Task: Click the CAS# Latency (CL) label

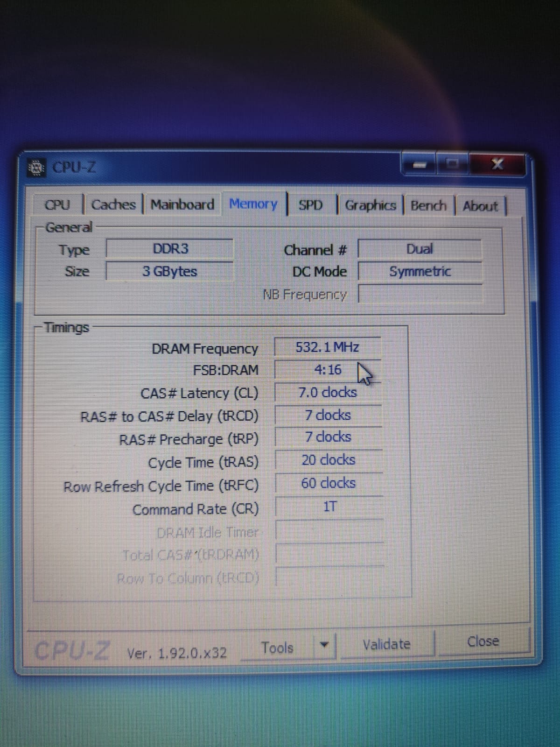Action: coord(199,394)
